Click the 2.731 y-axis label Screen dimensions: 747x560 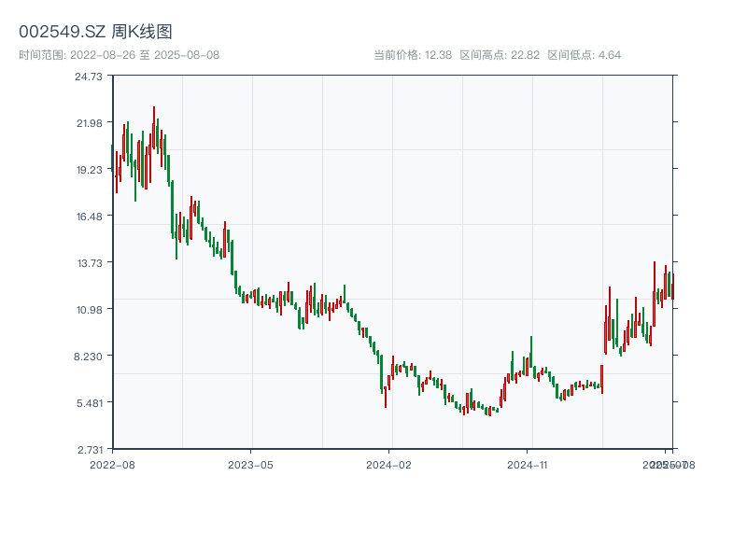[x=89, y=450]
